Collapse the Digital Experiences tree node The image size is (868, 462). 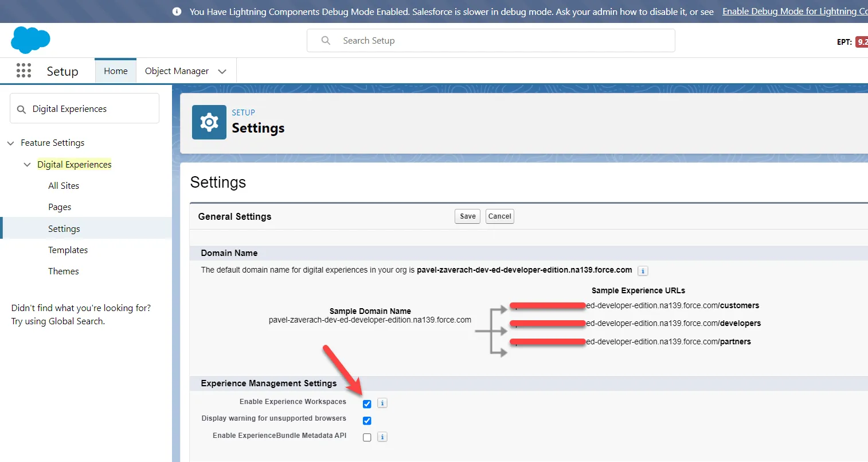tap(27, 165)
